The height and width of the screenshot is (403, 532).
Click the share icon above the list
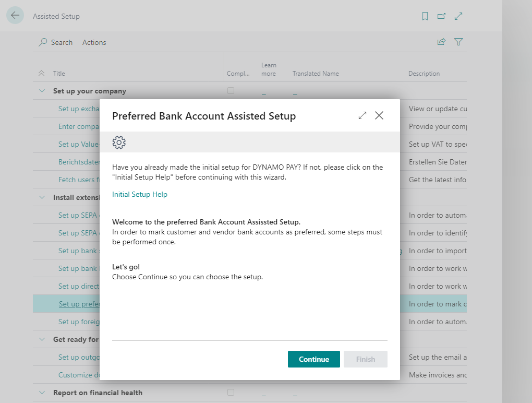pyautogui.click(x=441, y=42)
